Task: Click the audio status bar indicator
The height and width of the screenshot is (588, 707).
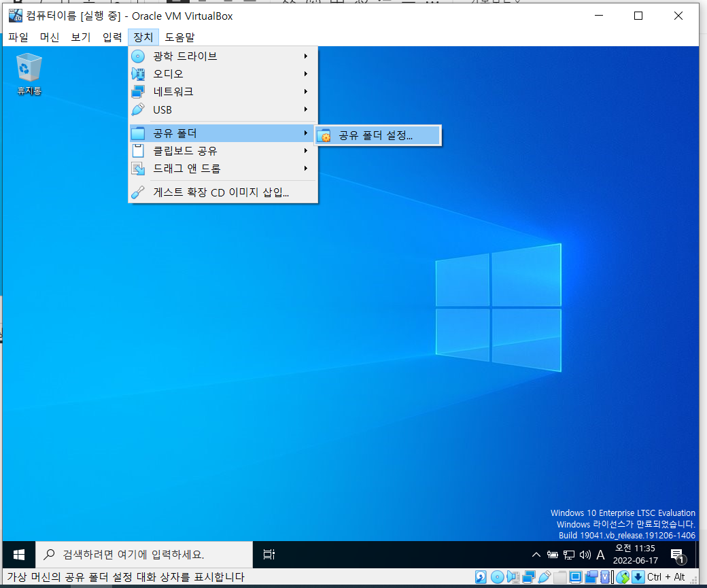Action: (x=513, y=577)
